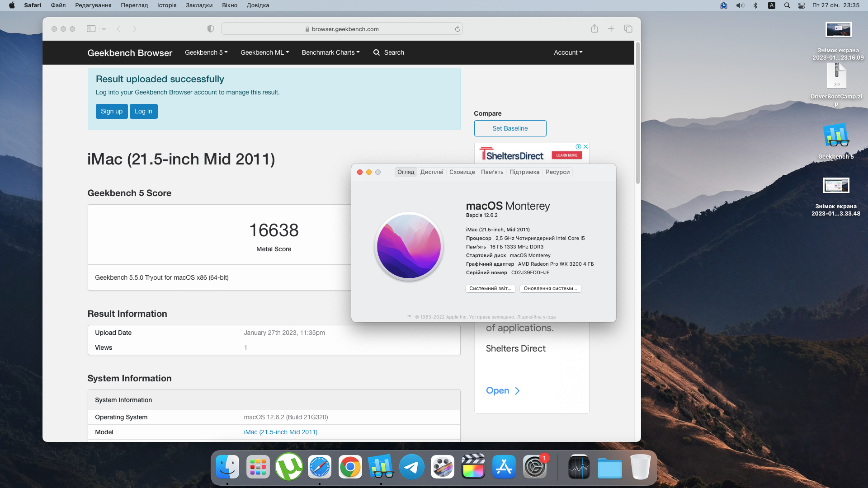Click the Share icon in Safari toolbar
This screenshot has height=488, width=868.
coord(594,29)
